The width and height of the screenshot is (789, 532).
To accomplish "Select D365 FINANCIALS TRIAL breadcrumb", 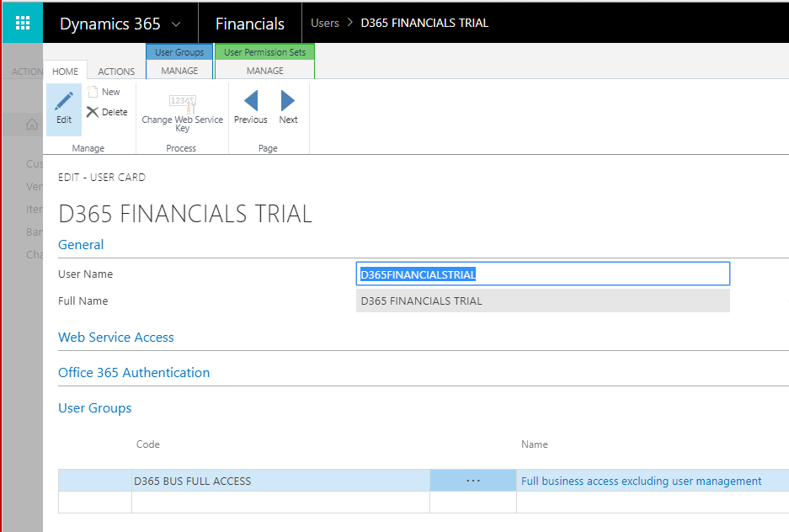I will tap(424, 23).
